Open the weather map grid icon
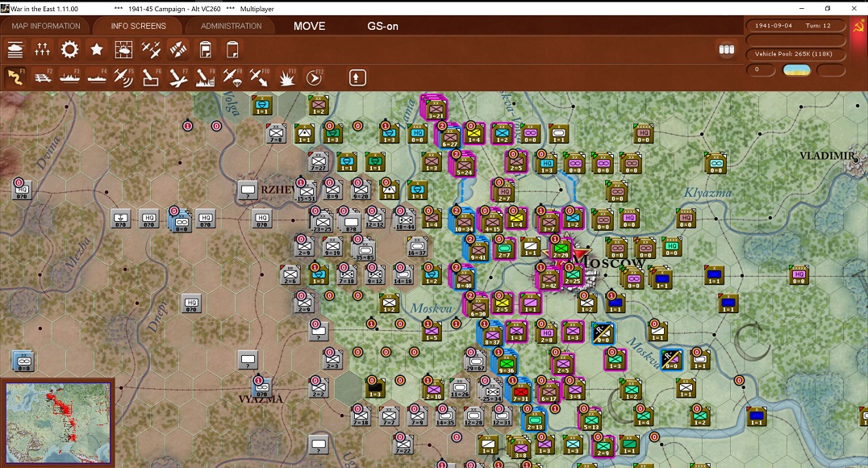The image size is (868, 468). [123, 50]
